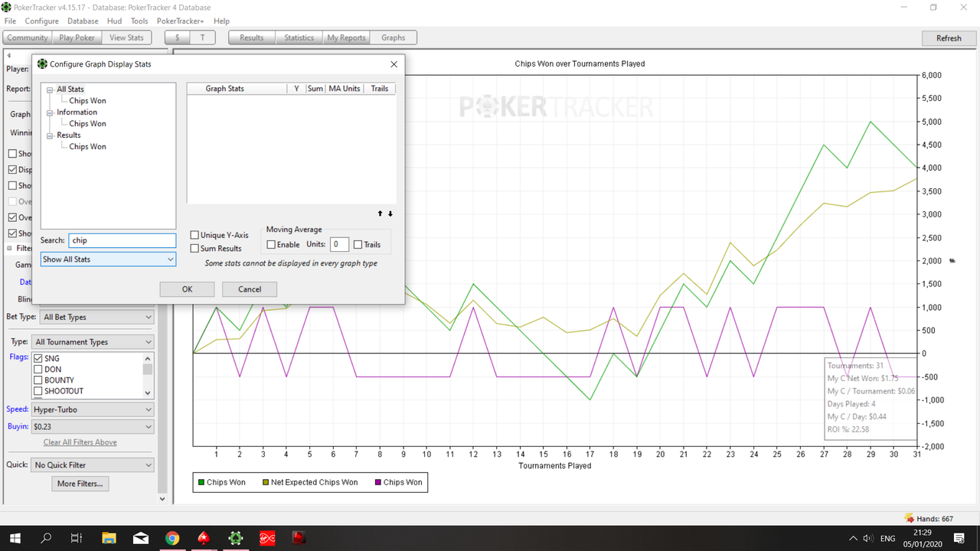Image resolution: width=980 pixels, height=551 pixels.
Task: Open the volume control in system tray
Action: pyautogui.click(x=867, y=538)
